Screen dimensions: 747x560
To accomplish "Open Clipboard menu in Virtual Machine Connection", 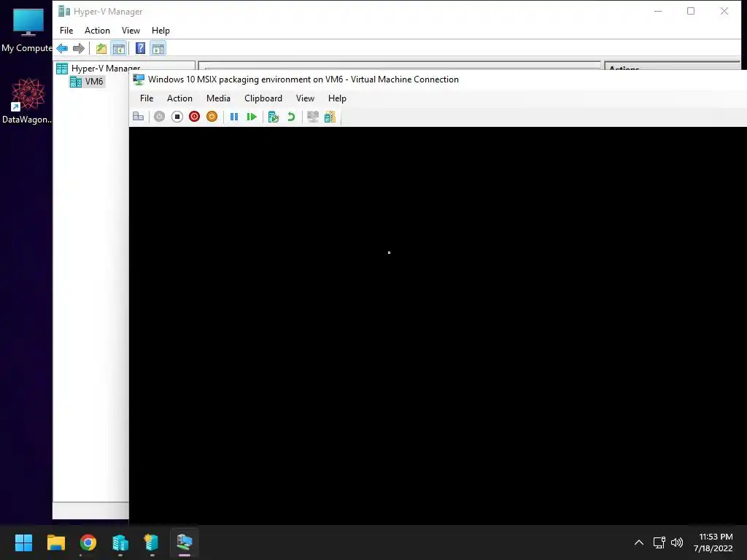I will pyautogui.click(x=263, y=98).
